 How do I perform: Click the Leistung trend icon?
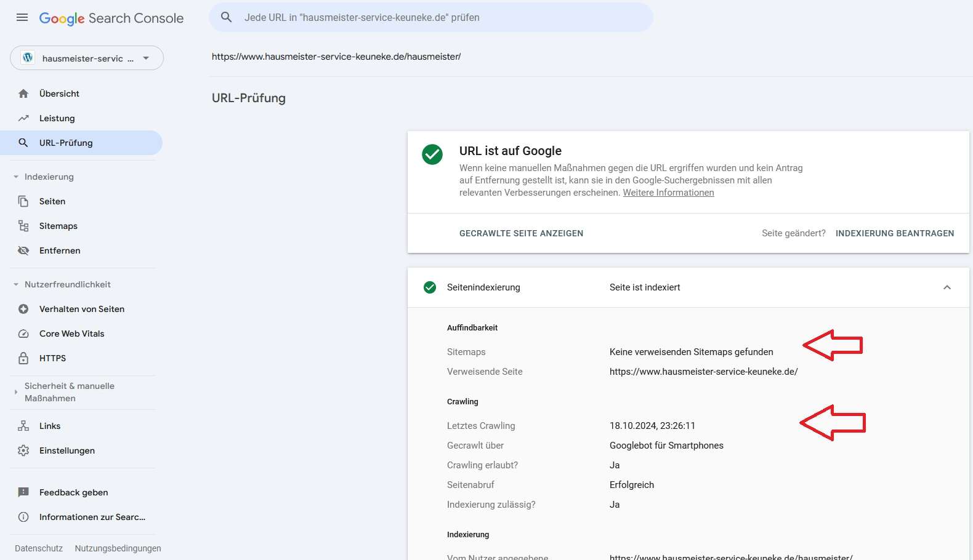(23, 118)
